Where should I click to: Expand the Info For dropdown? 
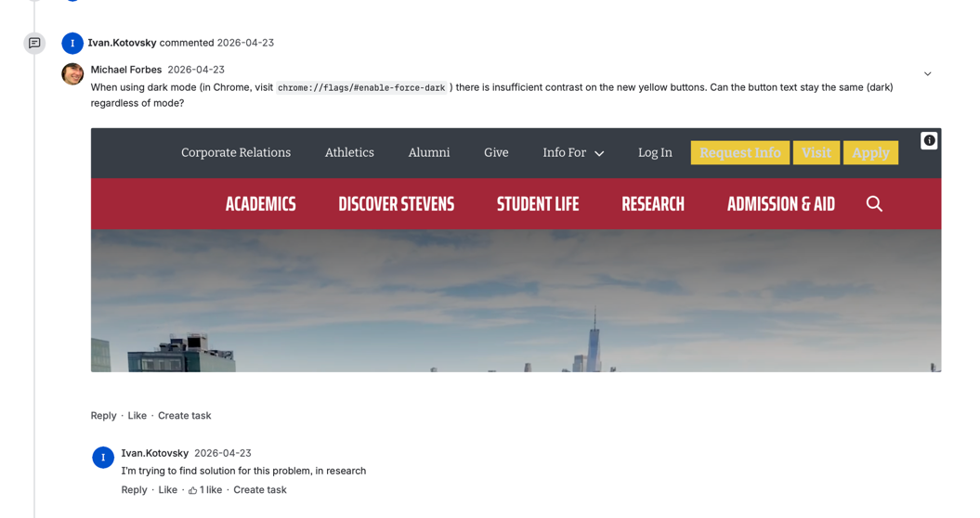(x=573, y=153)
